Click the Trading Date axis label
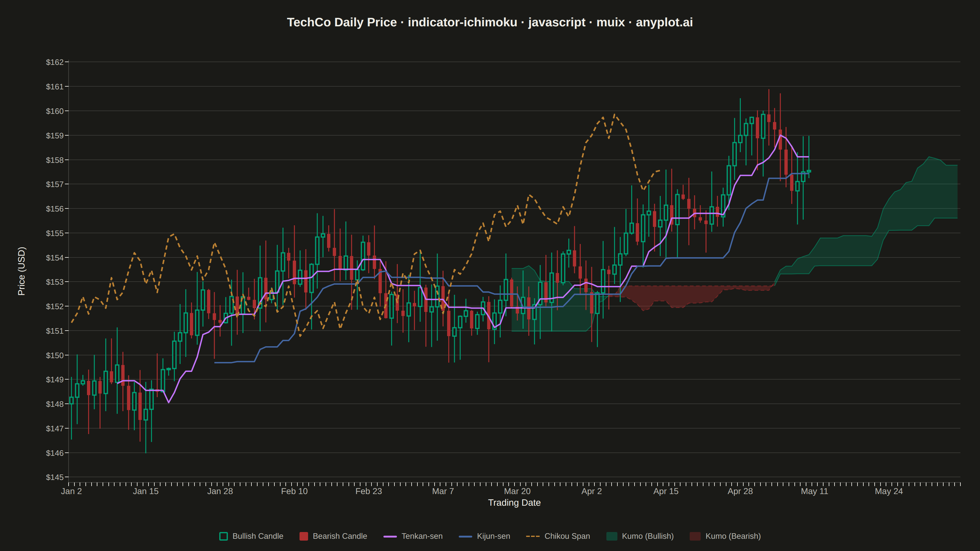Image resolution: width=980 pixels, height=551 pixels. point(514,503)
